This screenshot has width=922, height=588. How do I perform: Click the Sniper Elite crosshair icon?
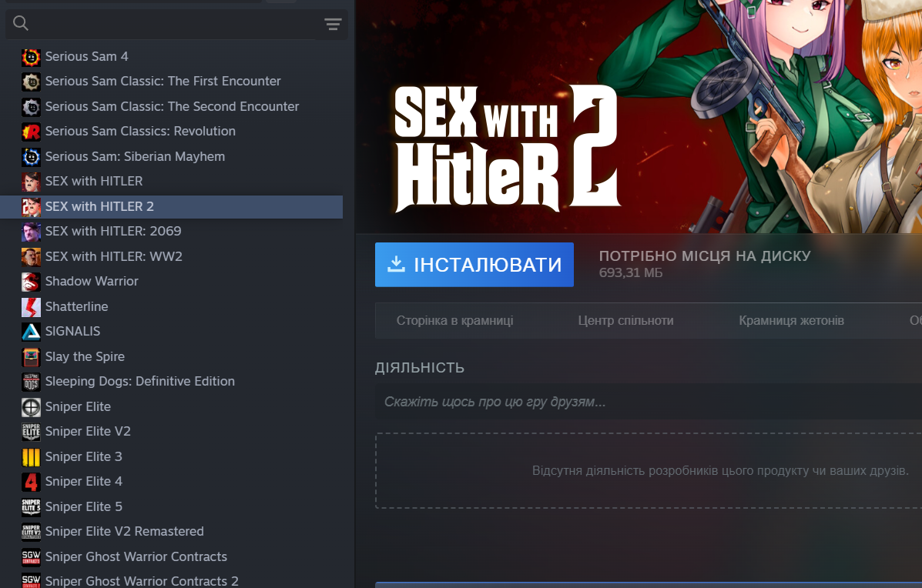pos(31,406)
